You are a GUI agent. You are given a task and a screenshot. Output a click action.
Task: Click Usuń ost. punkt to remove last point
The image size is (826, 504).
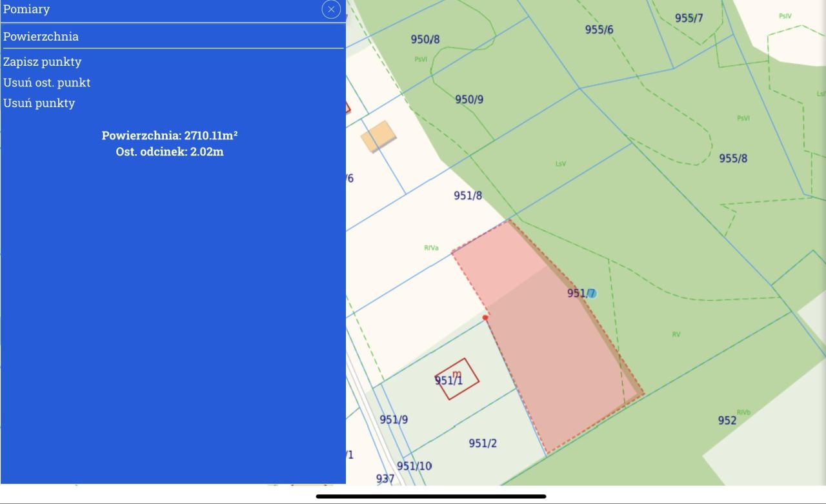46,82
